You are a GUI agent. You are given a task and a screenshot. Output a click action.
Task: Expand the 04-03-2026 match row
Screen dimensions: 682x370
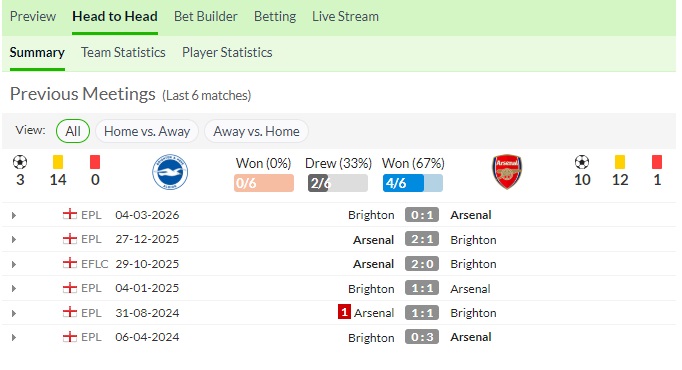pyautogui.click(x=14, y=215)
